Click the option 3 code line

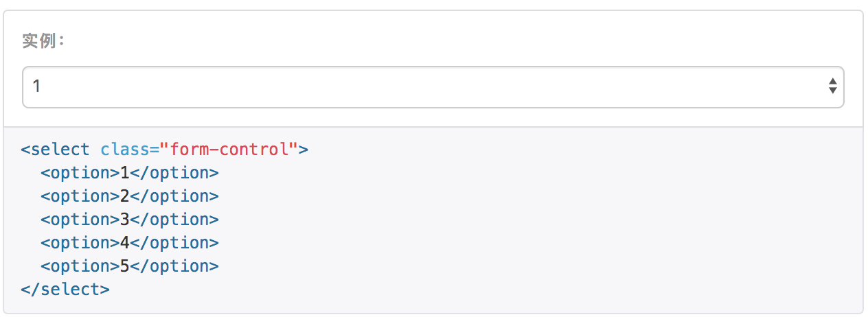coord(129,220)
